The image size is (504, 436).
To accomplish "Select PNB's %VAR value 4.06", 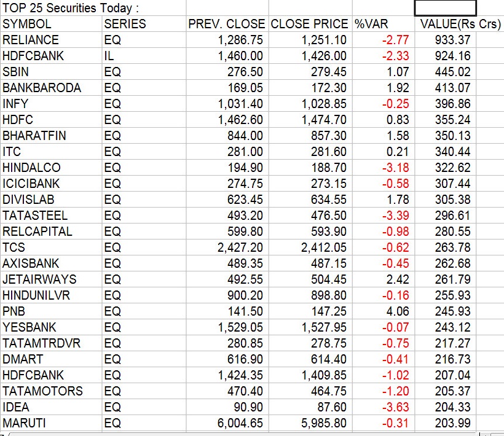I will (x=398, y=311).
